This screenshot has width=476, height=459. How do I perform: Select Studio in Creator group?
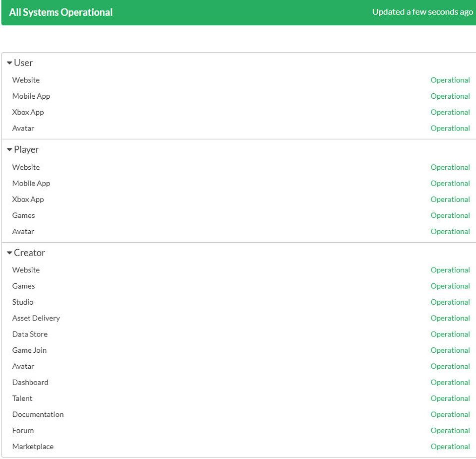tap(23, 302)
